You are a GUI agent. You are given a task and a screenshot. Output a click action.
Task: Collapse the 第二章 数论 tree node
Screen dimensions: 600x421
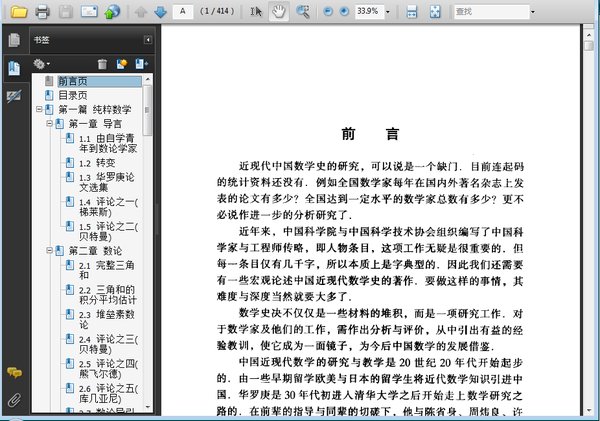coord(49,250)
